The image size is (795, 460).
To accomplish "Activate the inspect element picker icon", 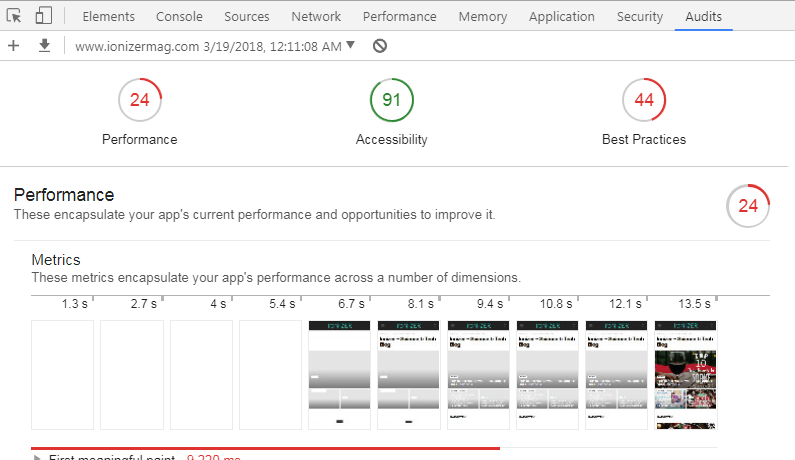I will (x=14, y=16).
